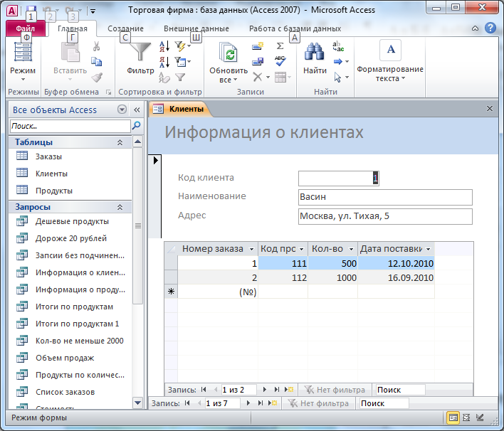Sort descending with the Я-А icon
Viewport: 504px width, 431px height.
(164, 62)
